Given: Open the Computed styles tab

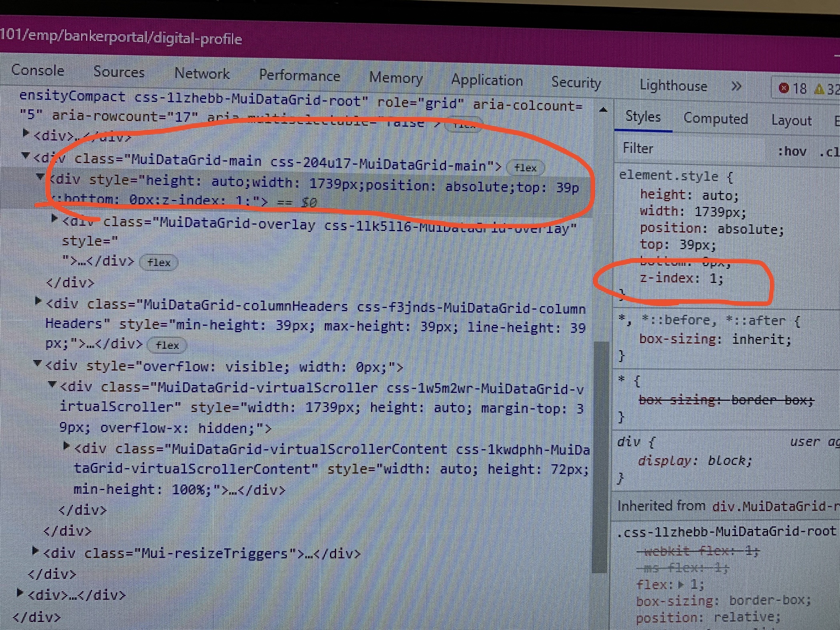Looking at the screenshot, I should coord(715,119).
